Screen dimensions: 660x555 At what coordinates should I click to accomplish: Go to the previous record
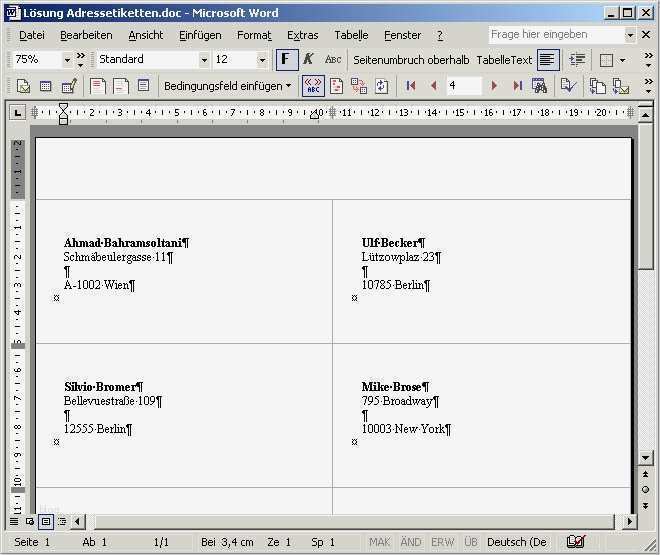point(434,86)
